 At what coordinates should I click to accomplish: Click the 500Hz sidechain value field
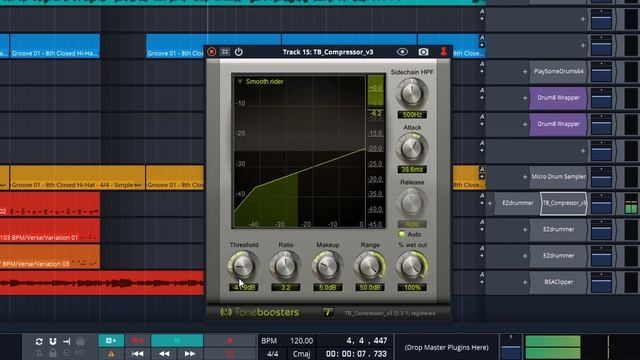click(412, 115)
